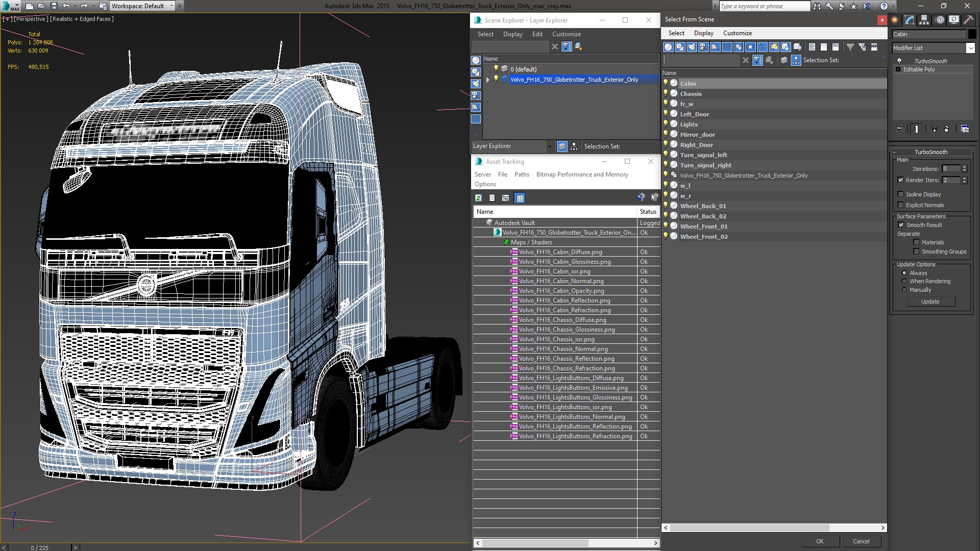The width and height of the screenshot is (980, 551).
Task: Select When Rendering update option
Action: (x=904, y=281)
